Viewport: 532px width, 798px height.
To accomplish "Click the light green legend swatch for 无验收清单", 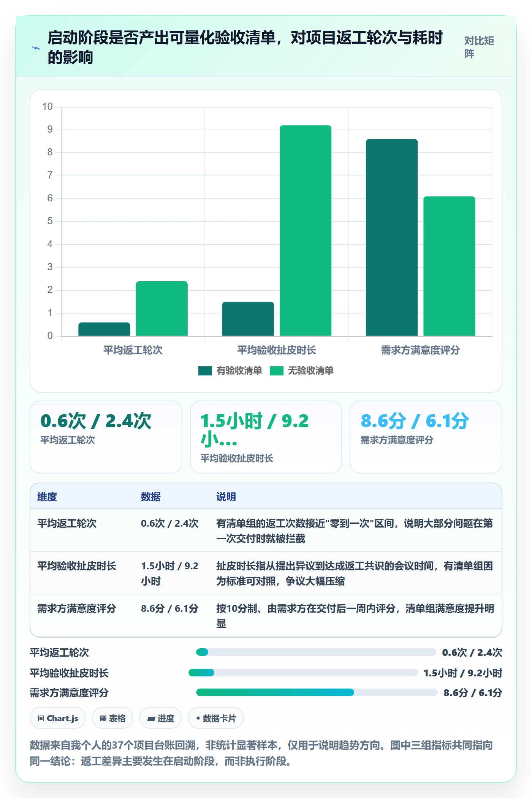I will (277, 371).
